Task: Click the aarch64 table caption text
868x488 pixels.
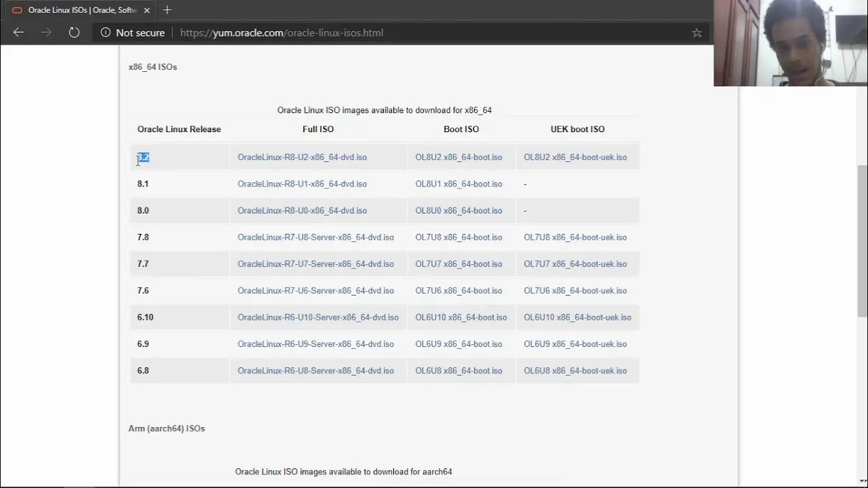Action: (344, 472)
